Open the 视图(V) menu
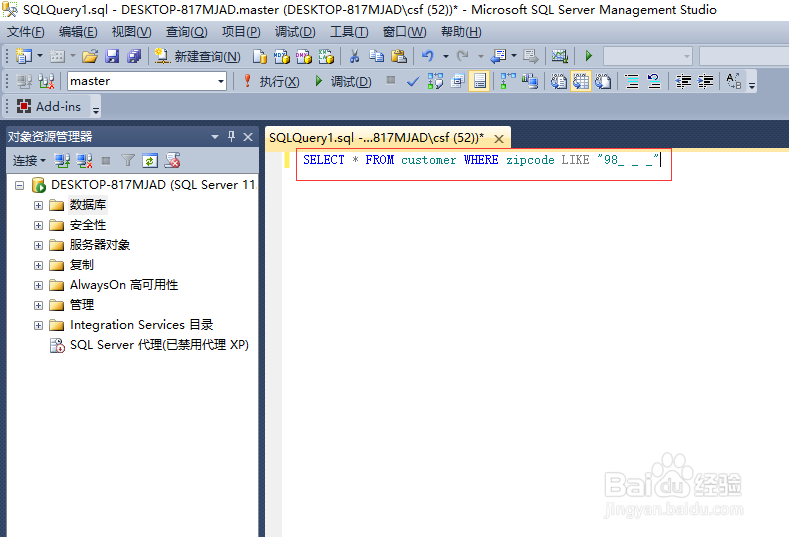The image size is (789, 537). (131, 32)
